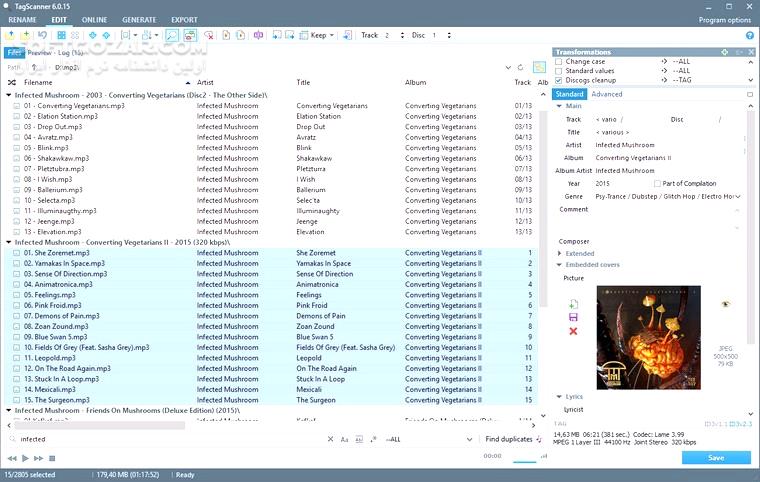
Task: Toggle checkbox for 09 - Ballerium.mp3
Action: point(16,190)
